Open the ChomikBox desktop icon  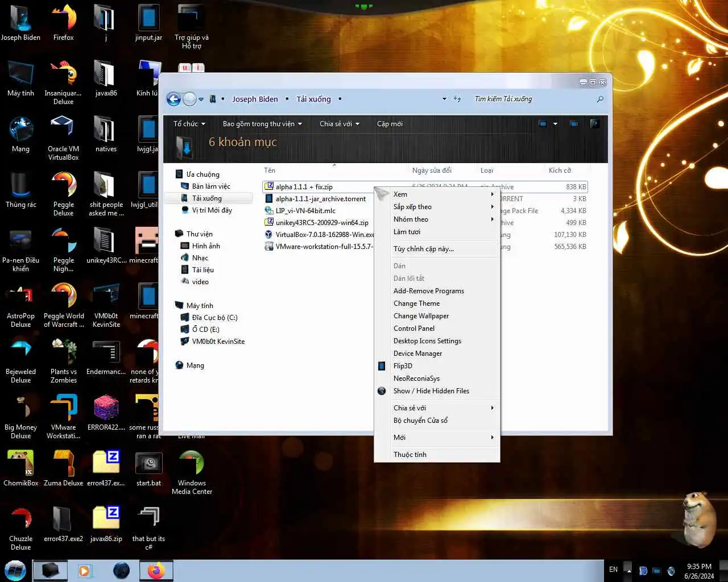pyautogui.click(x=21, y=468)
